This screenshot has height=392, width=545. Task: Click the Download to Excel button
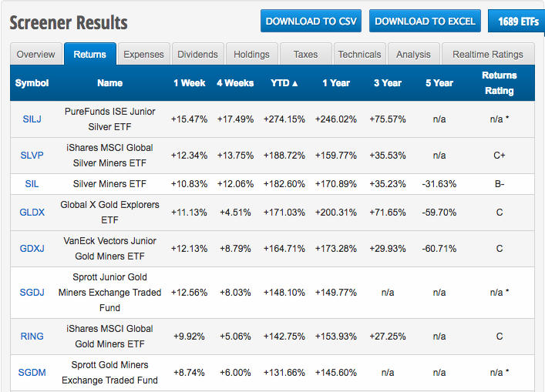point(425,22)
